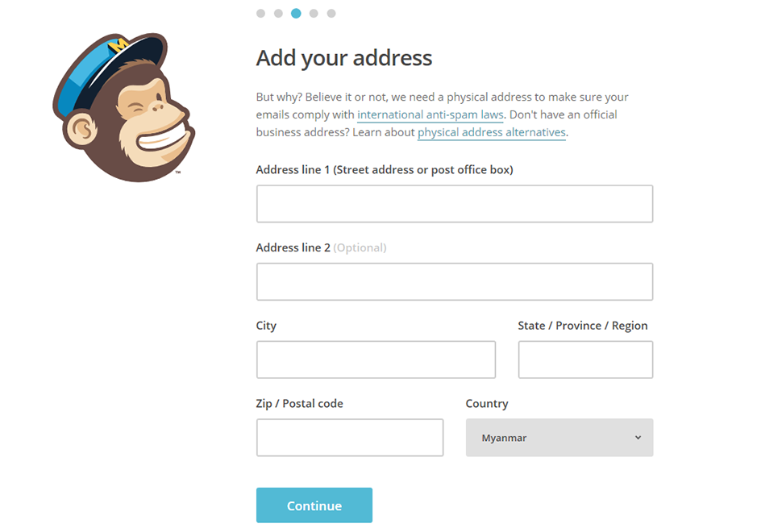The image size is (782, 532).
Task: Click the State / Province / Region label
Action: click(583, 326)
